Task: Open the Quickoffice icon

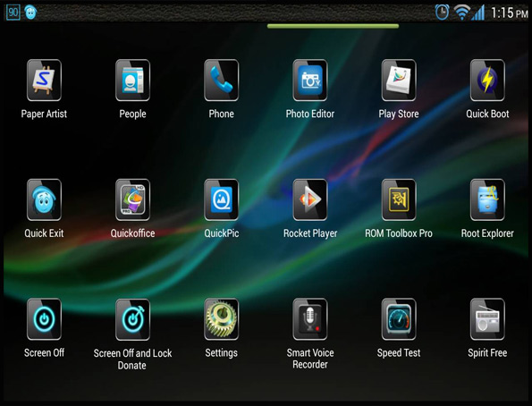Action: pyautogui.click(x=132, y=199)
